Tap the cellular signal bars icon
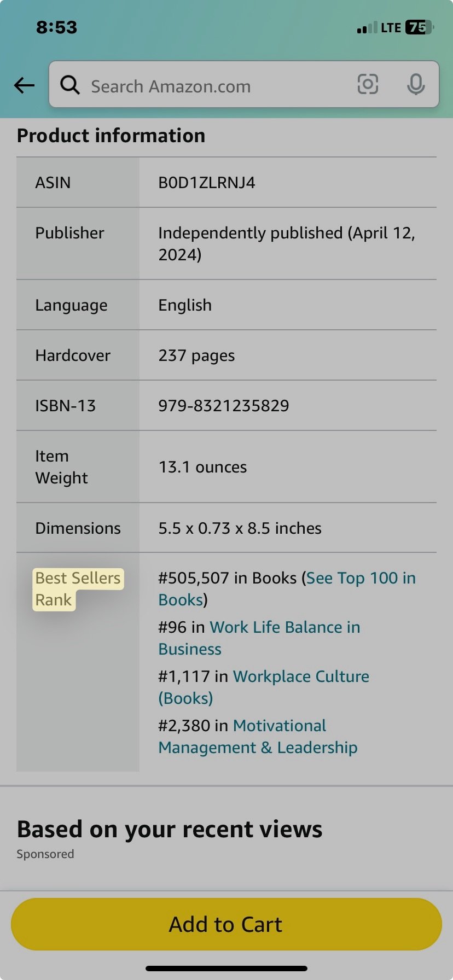The height and width of the screenshot is (980, 453). point(367,28)
